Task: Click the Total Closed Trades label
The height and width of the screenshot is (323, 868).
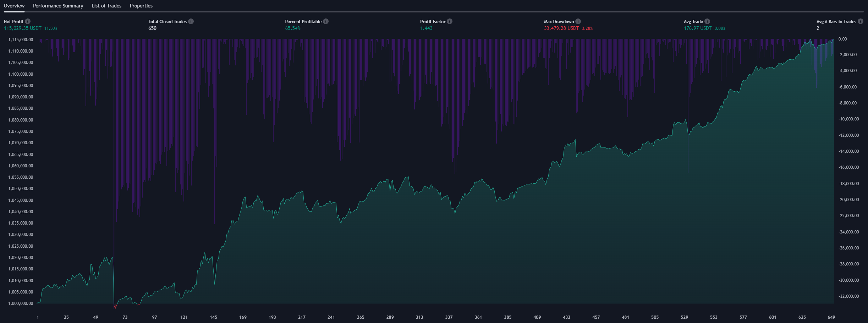Action: [x=167, y=21]
